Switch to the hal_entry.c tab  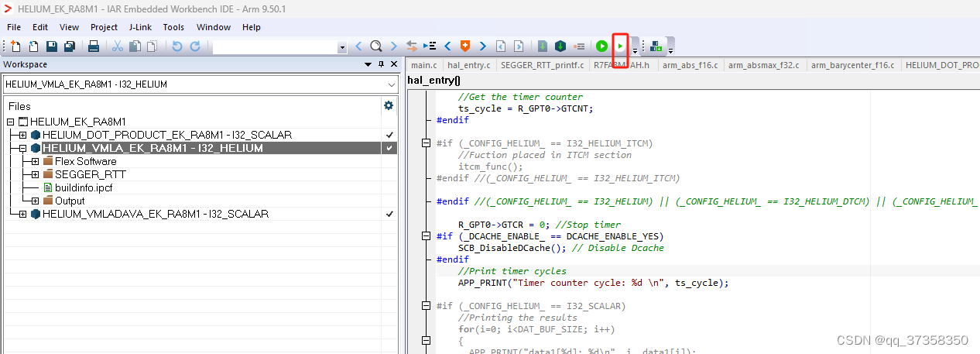click(469, 65)
